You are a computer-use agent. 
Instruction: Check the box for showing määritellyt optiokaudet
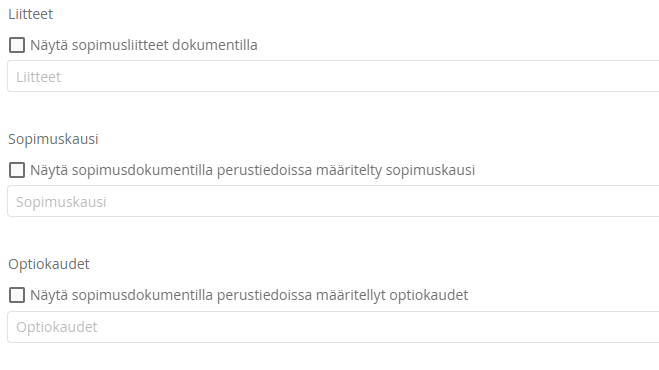point(17,295)
